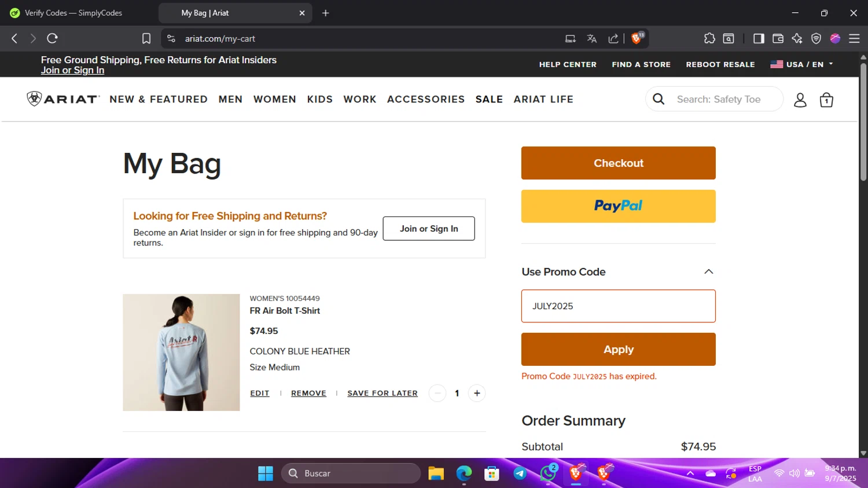Image resolution: width=868 pixels, height=488 pixels.
Task: Click the translate page icon
Action: tap(591, 38)
